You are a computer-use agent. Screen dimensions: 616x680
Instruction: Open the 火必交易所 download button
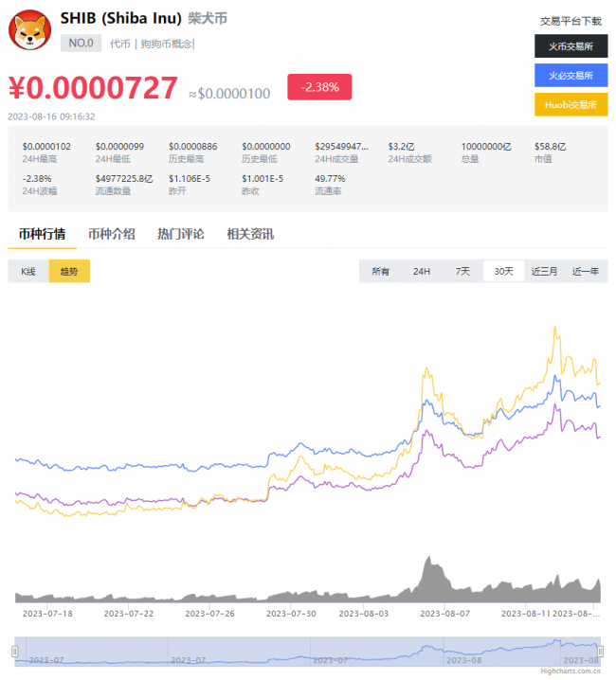[571, 76]
